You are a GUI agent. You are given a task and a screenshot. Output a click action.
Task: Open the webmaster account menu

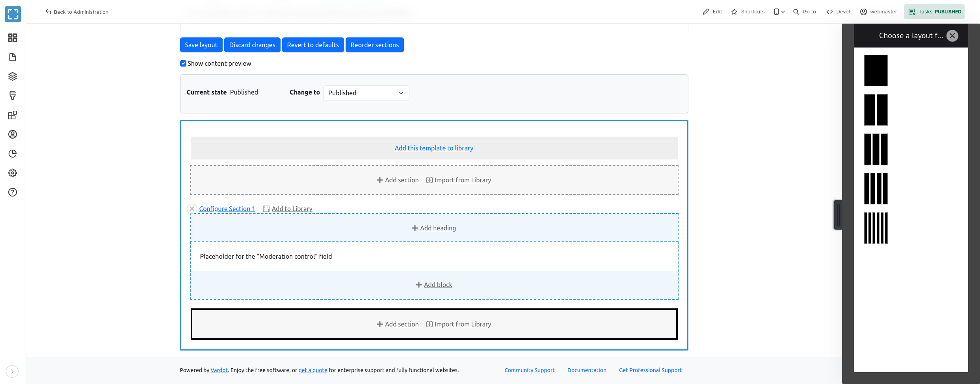[x=878, y=12]
